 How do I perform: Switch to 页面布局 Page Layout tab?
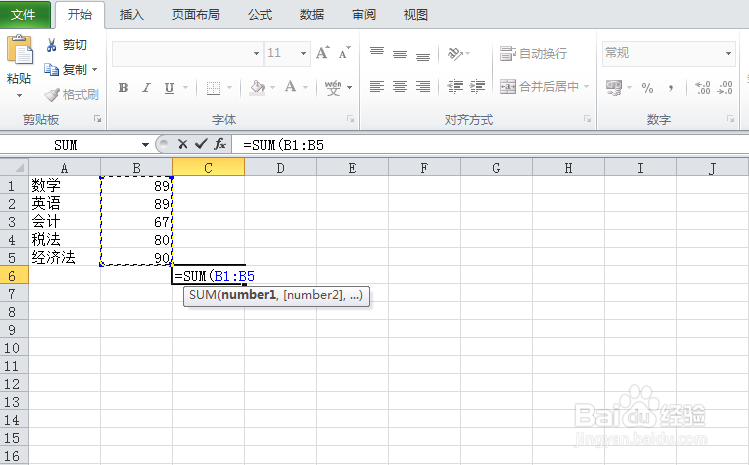[x=195, y=15]
